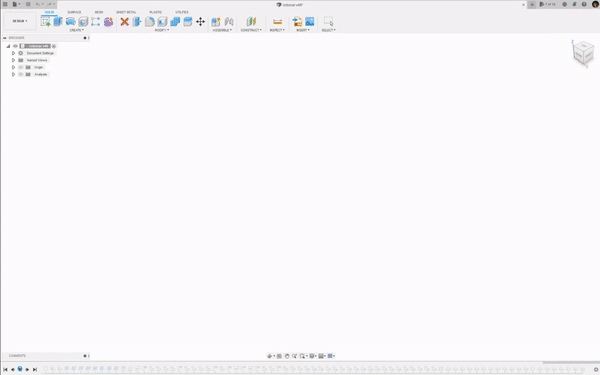Image resolution: width=600 pixels, height=375 pixels.
Task: Switch to the SHEET METAL tab
Action: (126, 12)
